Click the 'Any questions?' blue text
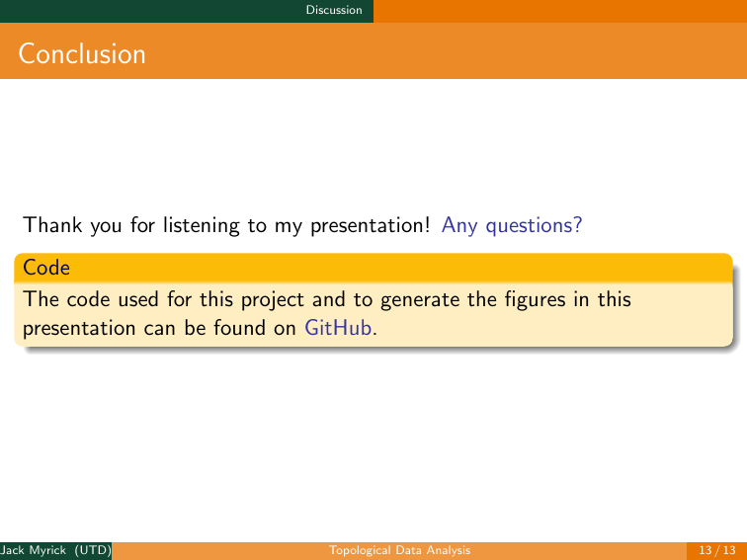The height and width of the screenshot is (560, 747). tap(512, 225)
